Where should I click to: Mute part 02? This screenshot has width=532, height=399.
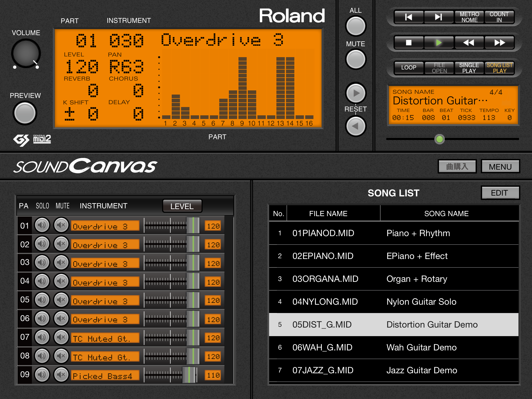click(61, 244)
